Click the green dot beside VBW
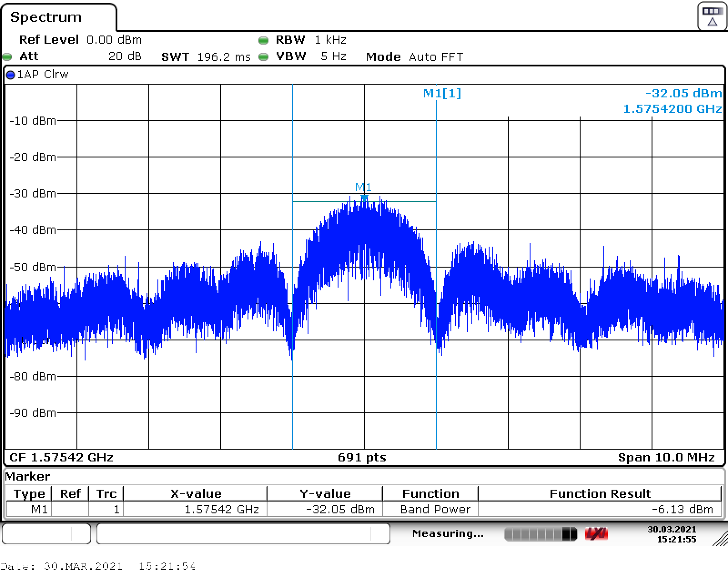Screen dimensions: 728x588 [263, 57]
